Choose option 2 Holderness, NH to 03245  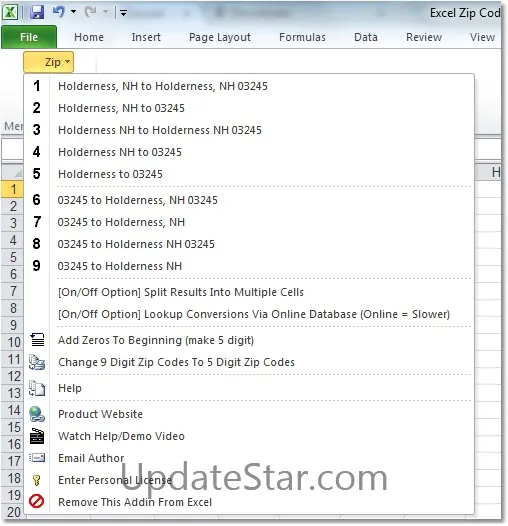249,108
